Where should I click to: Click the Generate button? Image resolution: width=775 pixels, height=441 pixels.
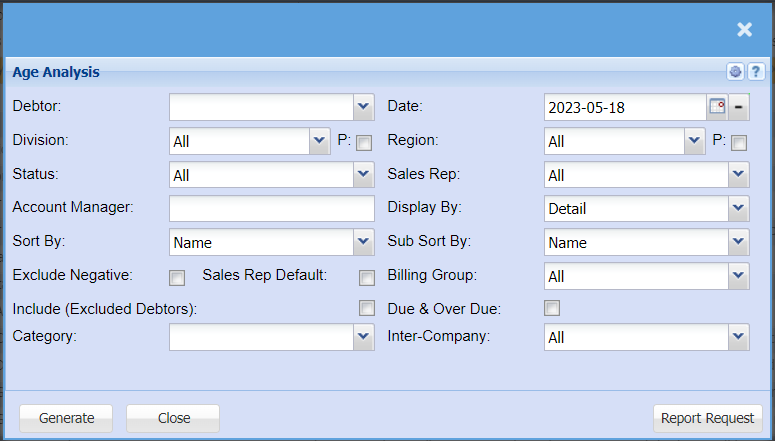point(66,418)
